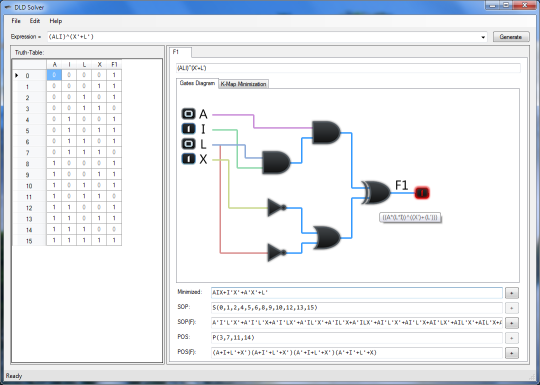This screenshot has width=540, height=385.
Task: Switch to the Gates Diagram tab
Action: click(197, 83)
